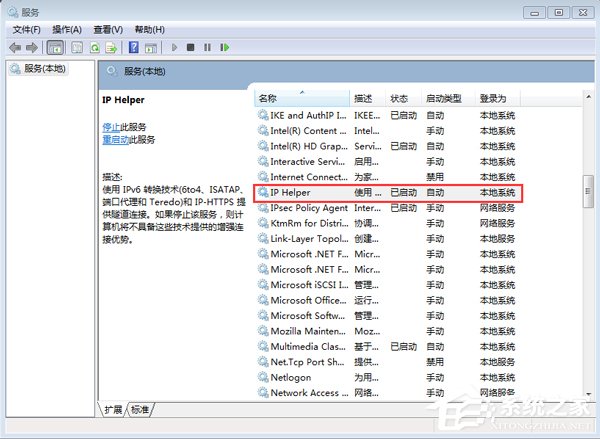Click the gear icon of Mozilla Maintenance row
Screen dimensions: 600x439
[x=263, y=331]
